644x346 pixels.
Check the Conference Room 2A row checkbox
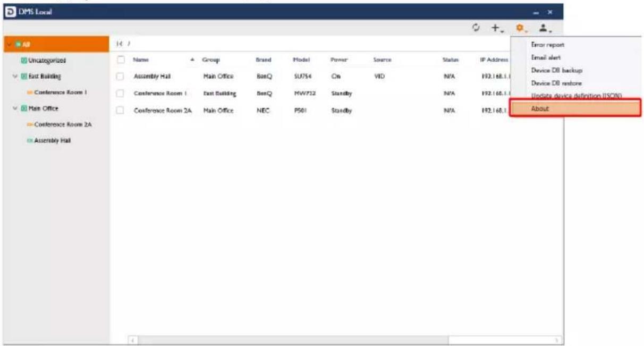pyautogui.click(x=121, y=110)
